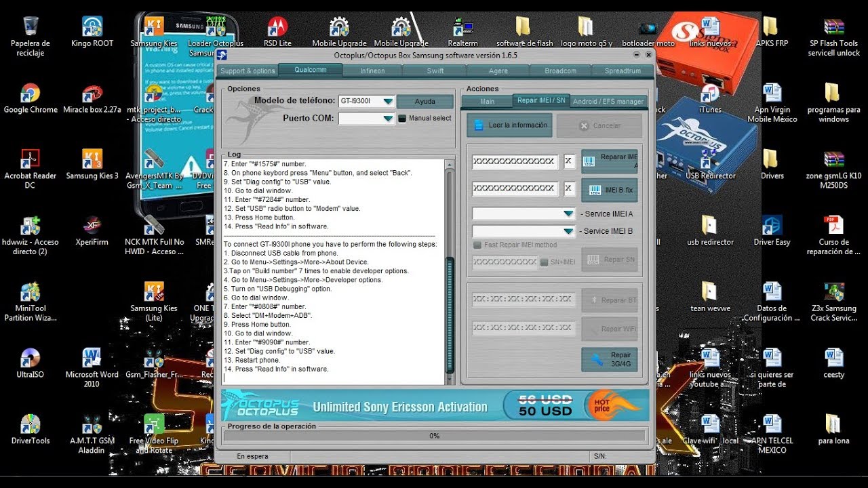Screen dimensions: 868x488
Task: Open MiniTool Partition Wizard icon
Action: (30, 302)
